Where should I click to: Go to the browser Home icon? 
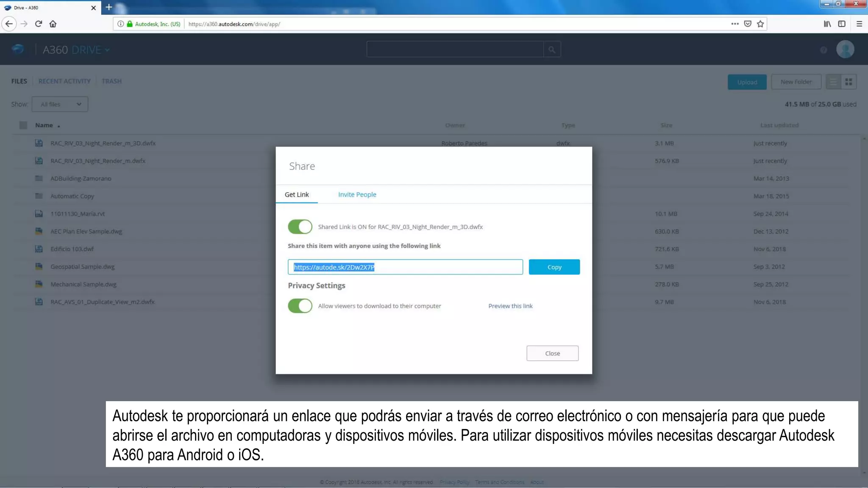(53, 24)
